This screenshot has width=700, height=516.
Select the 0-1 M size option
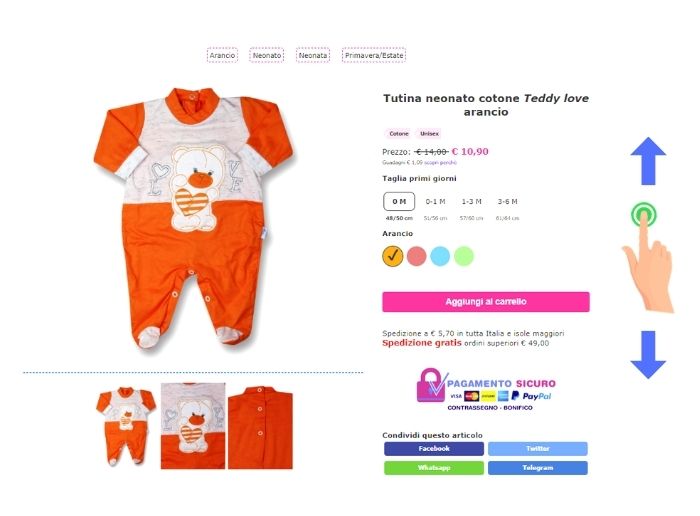point(435,202)
